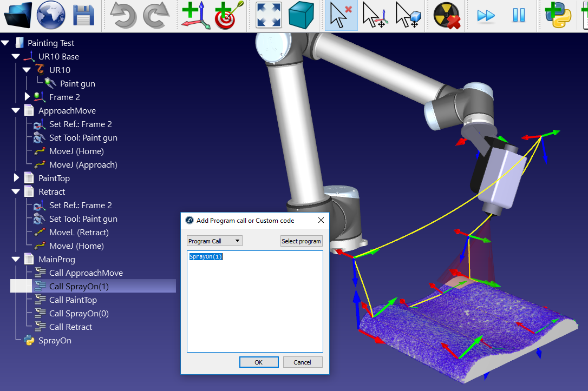Expand the PaintTop program node
The height and width of the screenshot is (391, 588).
click(x=17, y=178)
